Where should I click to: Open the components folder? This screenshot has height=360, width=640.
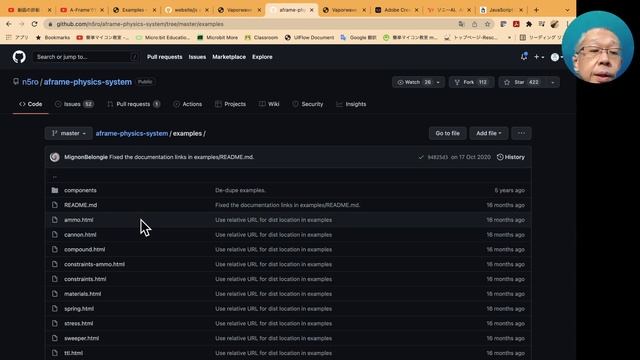[x=80, y=190]
